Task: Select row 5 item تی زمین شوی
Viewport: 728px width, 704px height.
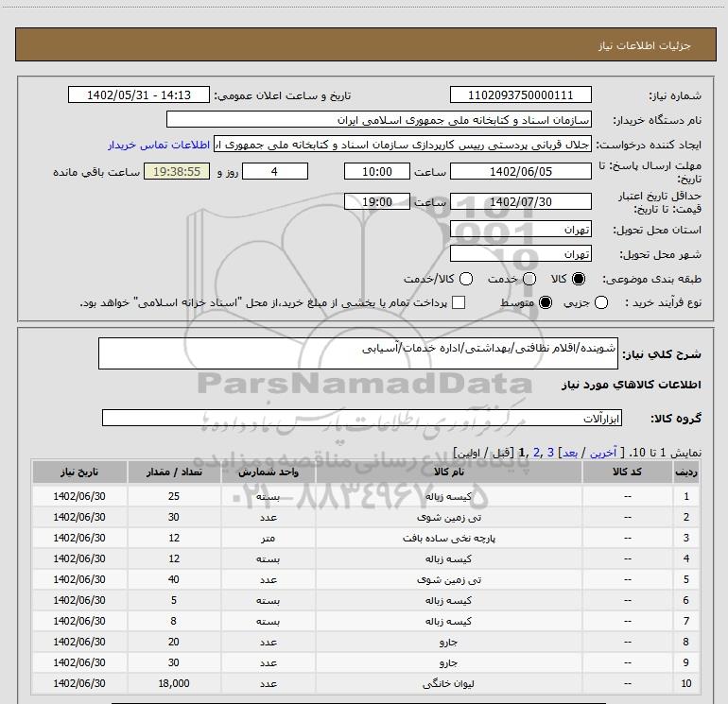Action: click(448, 579)
